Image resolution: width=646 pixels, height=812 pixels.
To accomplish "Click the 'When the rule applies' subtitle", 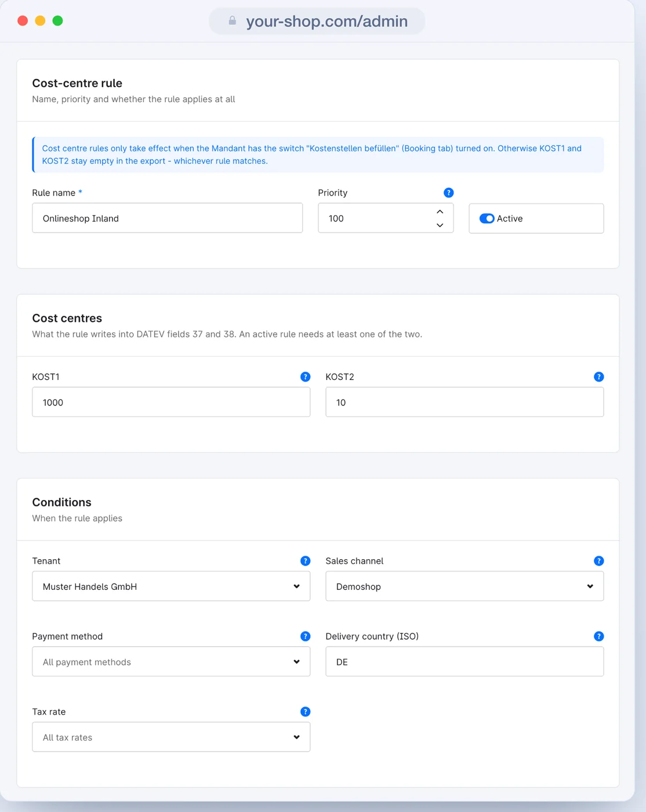I will click(77, 519).
